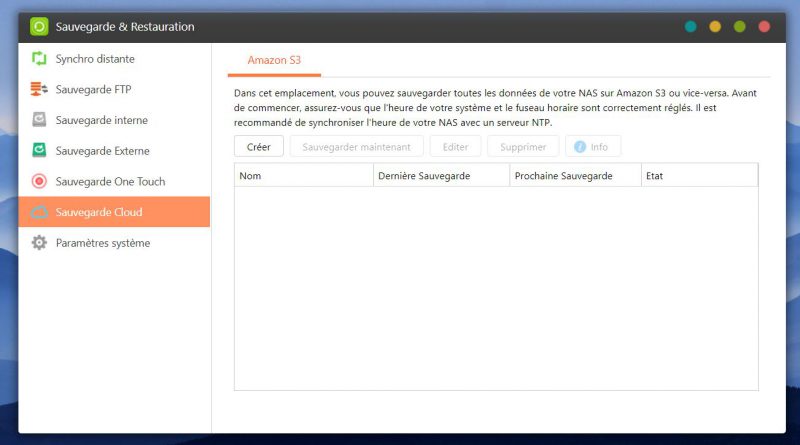Minimize window with yellow button
This screenshot has height=445, width=800.
tap(715, 27)
